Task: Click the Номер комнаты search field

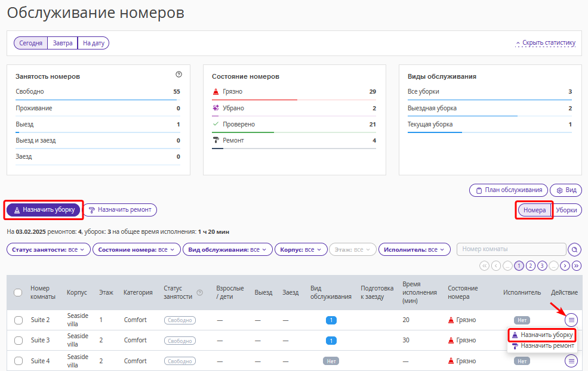Action: [511, 249]
